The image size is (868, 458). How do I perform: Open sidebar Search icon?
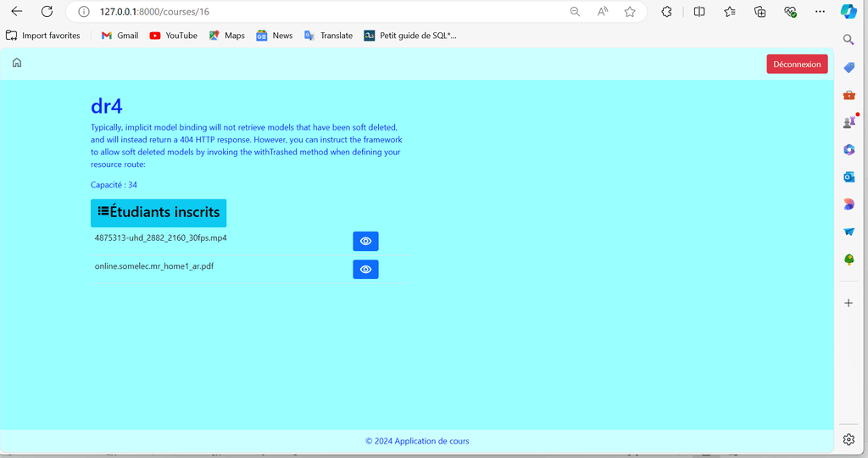tap(849, 40)
